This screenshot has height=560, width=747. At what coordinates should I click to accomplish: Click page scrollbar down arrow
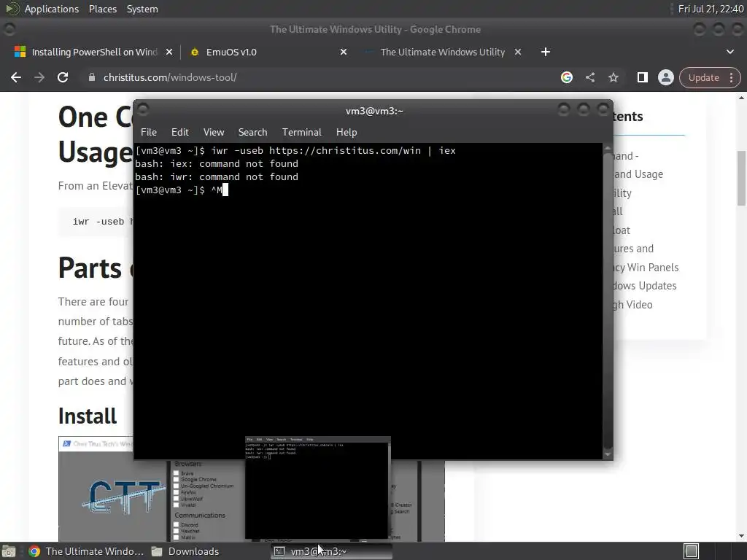tap(741, 536)
